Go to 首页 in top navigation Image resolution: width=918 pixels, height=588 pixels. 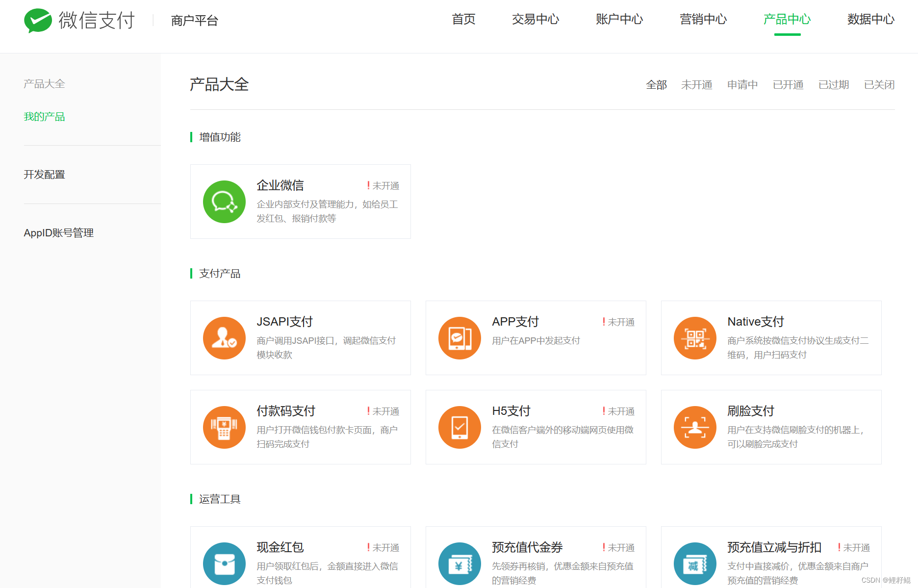coord(463,19)
